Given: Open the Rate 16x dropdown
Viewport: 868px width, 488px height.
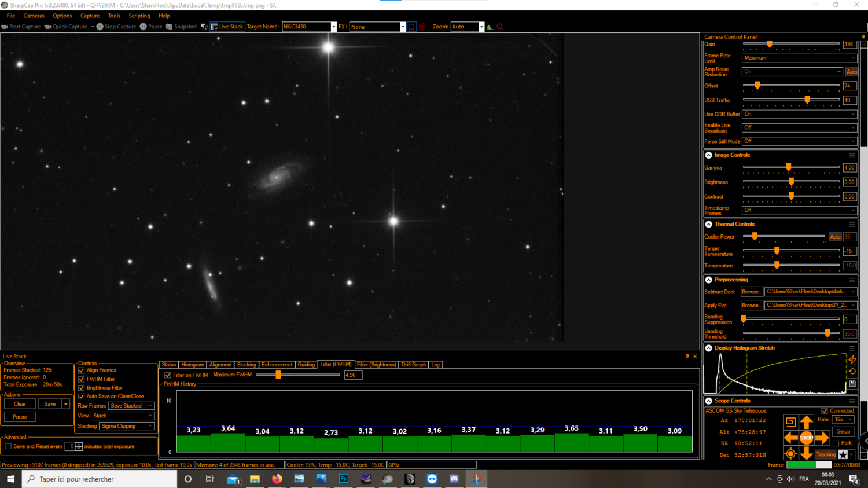Looking at the screenshot, I should tap(842, 419).
